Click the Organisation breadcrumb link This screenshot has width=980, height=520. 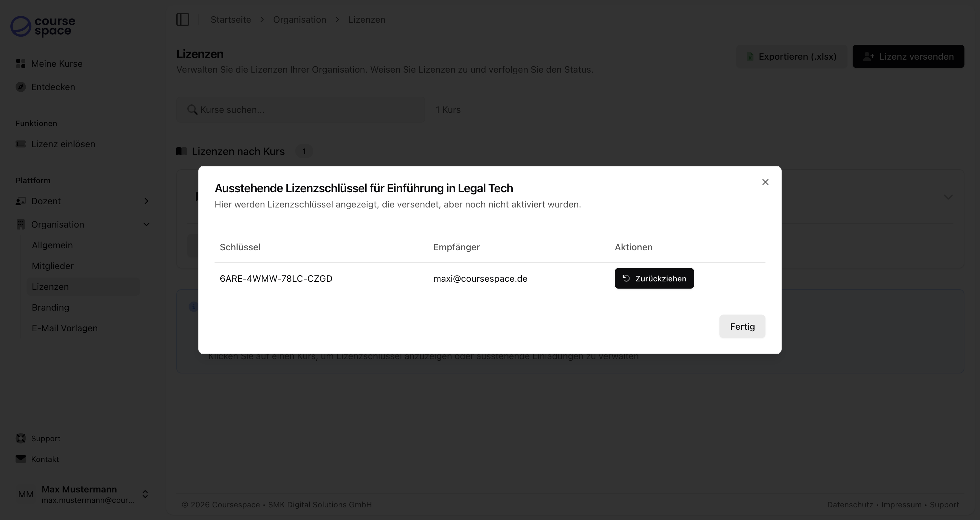(x=299, y=19)
